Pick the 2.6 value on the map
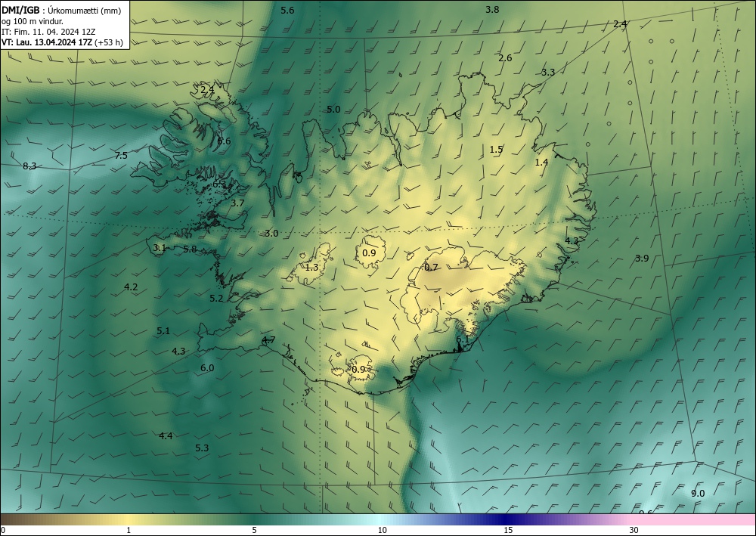This screenshot has height=536, width=756. 505,58
